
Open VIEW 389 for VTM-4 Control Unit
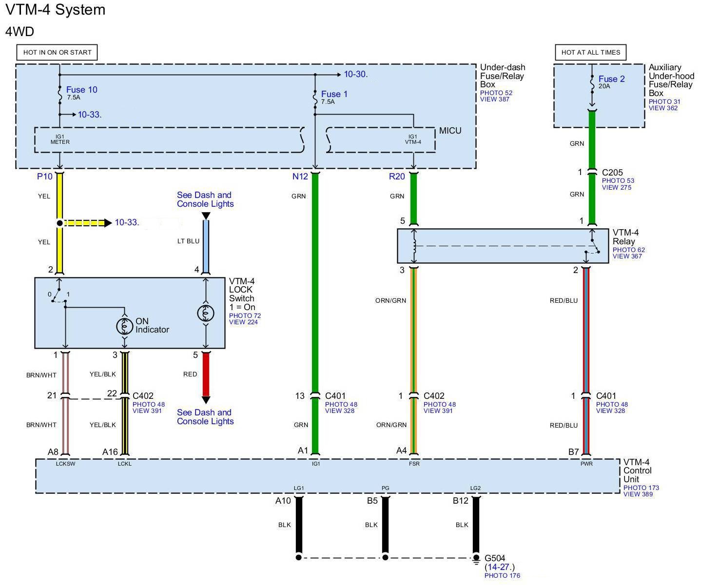pos(638,494)
